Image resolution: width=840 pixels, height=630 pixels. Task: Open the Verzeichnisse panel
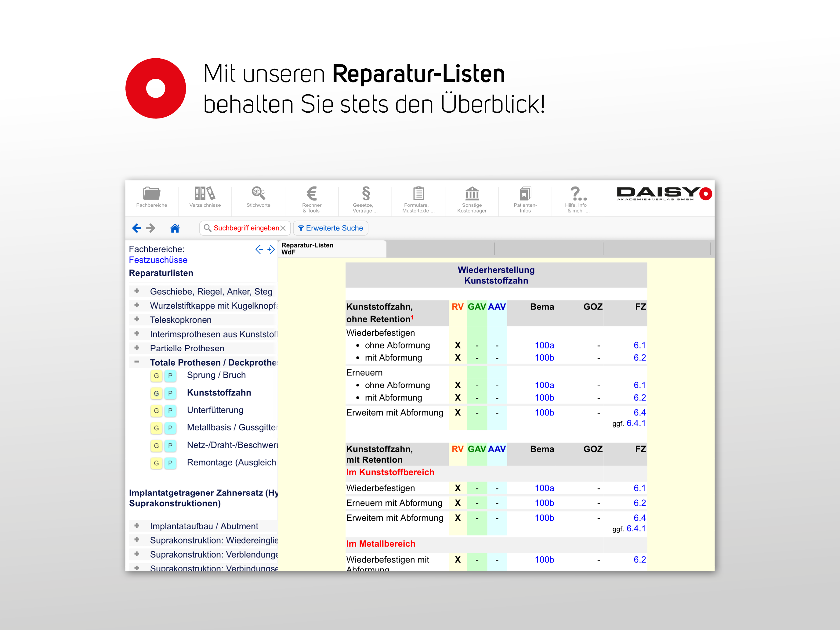[205, 198]
